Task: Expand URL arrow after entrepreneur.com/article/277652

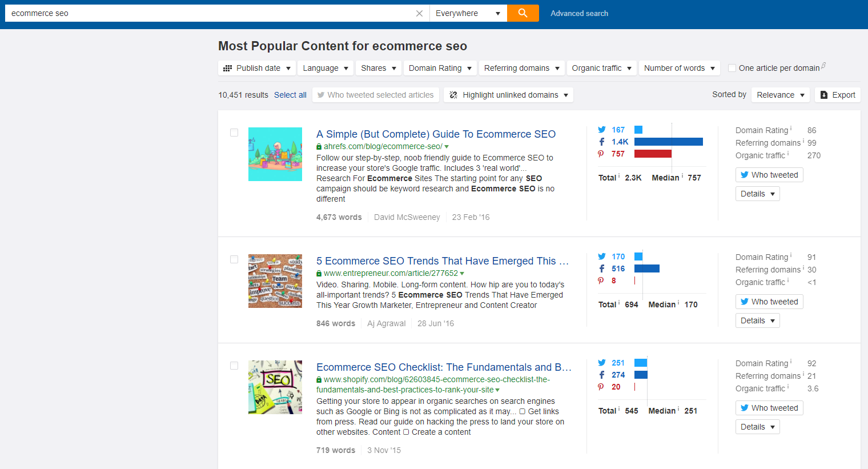Action: click(x=462, y=274)
